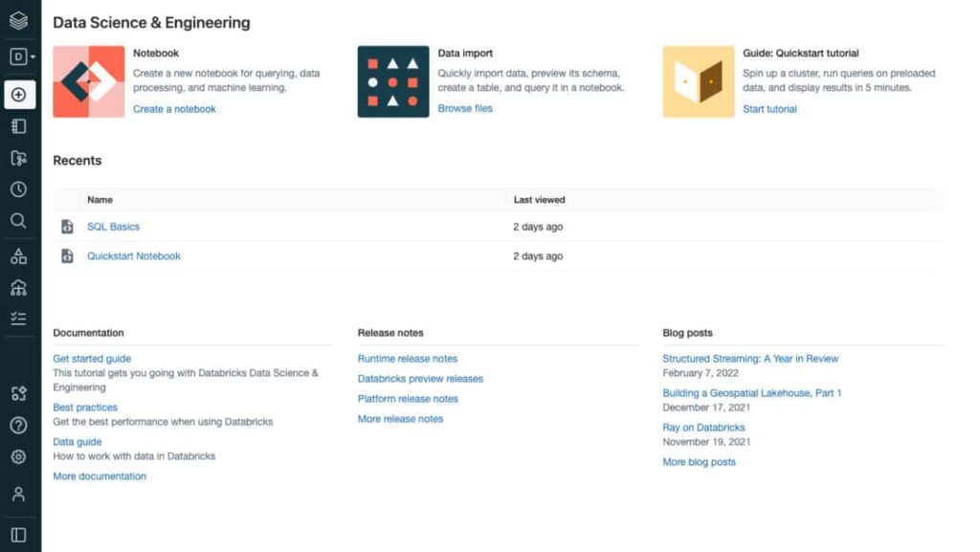Viewport: 980px width, 552px height.
Task: Click the Notebook tile image
Action: (x=89, y=81)
